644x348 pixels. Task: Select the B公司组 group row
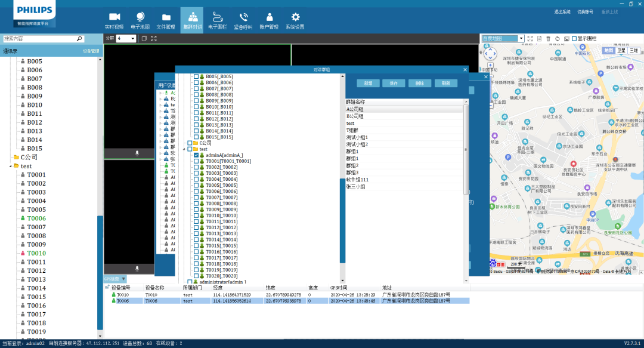click(x=404, y=116)
